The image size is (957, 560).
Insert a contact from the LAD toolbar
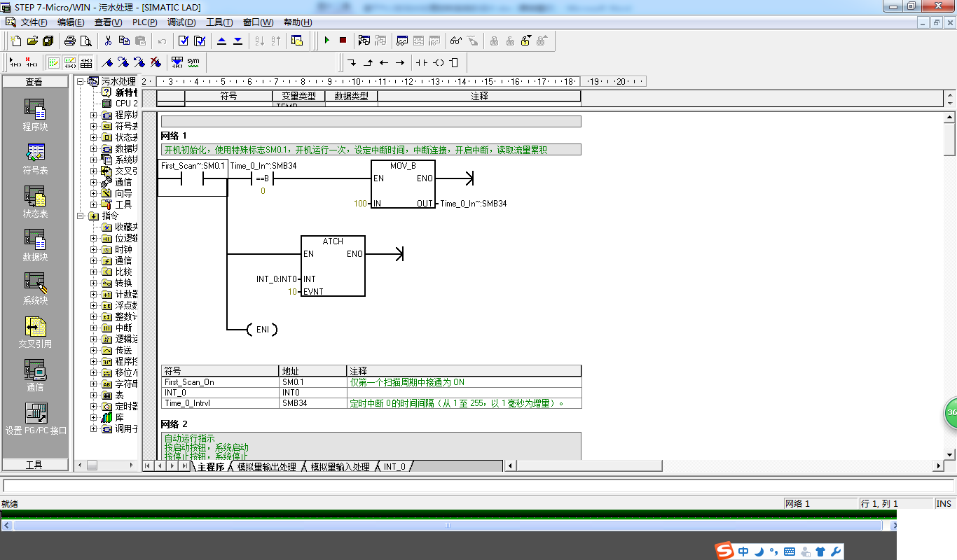click(422, 62)
